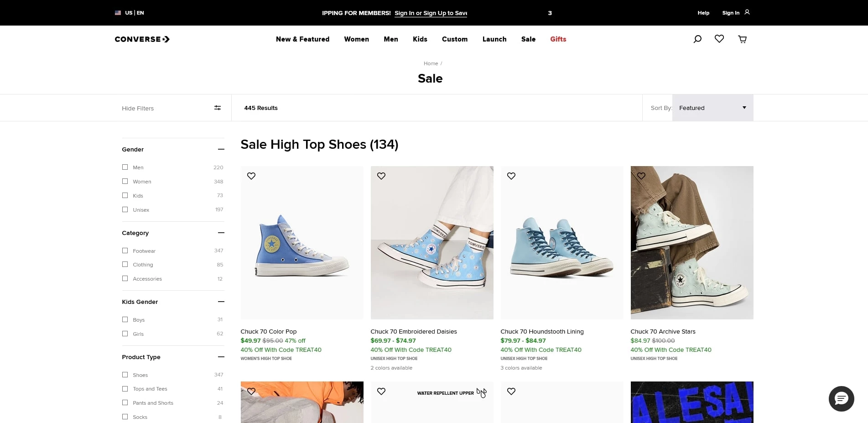Viewport: 868px width, 423px height.
Task: Collapse the Gender filter section
Action: [x=221, y=150]
